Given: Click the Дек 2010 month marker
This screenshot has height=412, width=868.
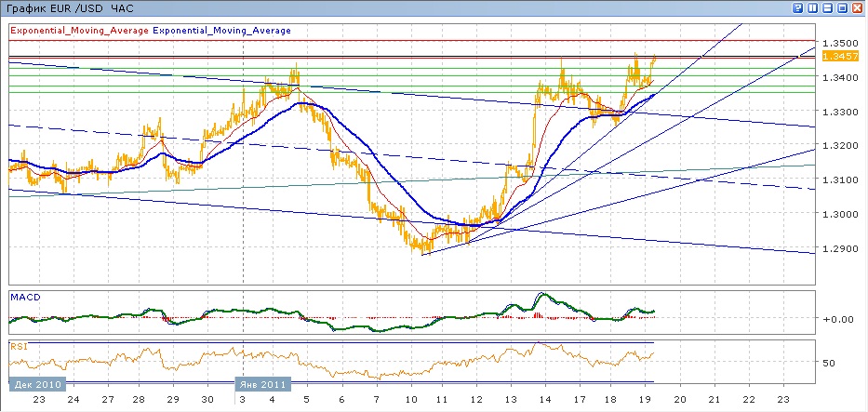Looking at the screenshot, I should (x=37, y=384).
